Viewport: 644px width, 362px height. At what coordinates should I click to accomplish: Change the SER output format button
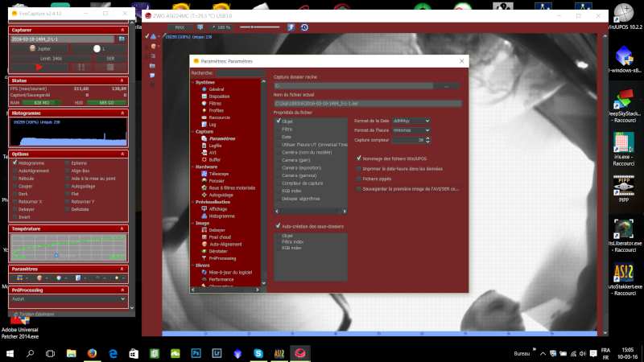(110, 58)
